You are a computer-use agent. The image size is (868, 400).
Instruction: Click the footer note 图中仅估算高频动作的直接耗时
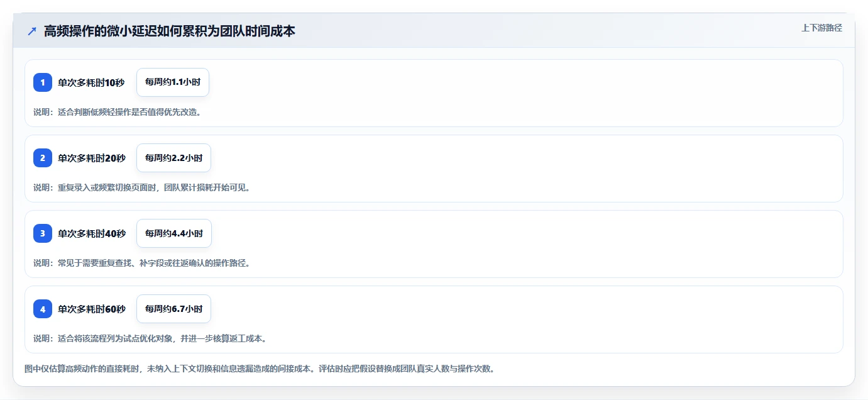point(259,369)
